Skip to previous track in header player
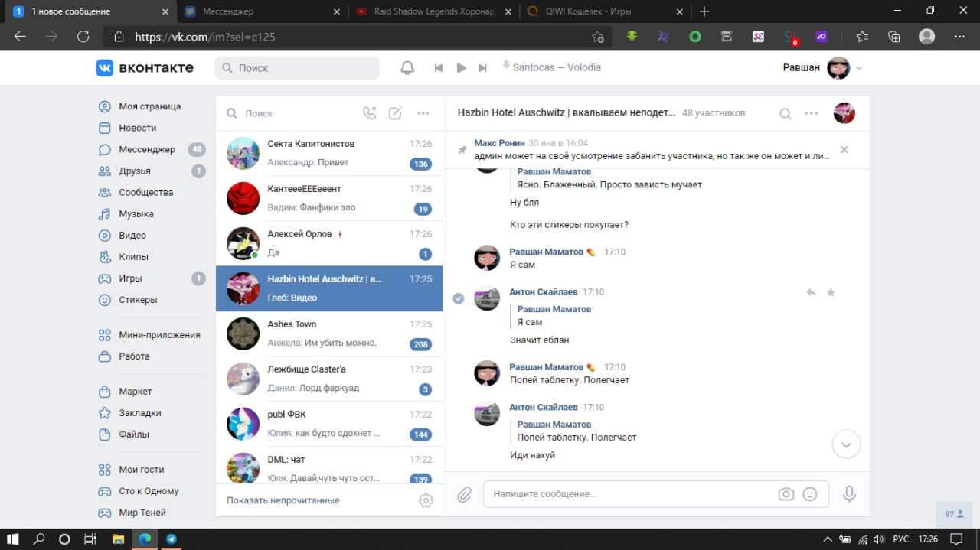This screenshot has height=550, width=980. (x=439, y=68)
